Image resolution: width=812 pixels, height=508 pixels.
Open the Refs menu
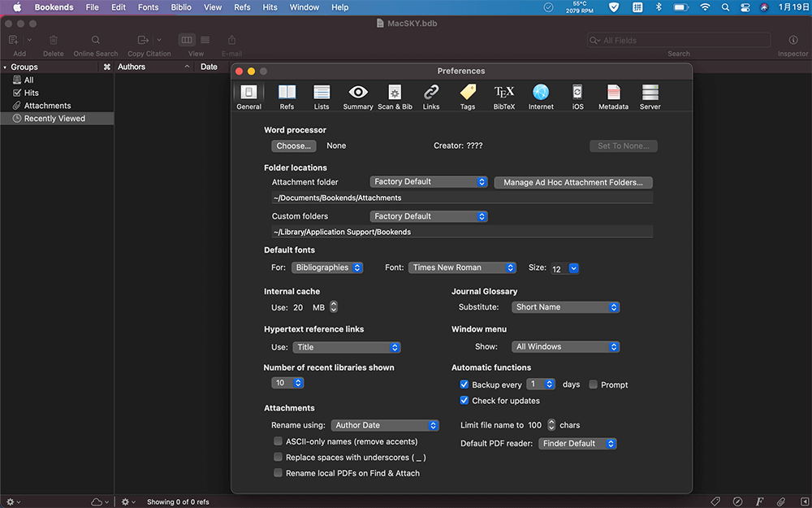(x=242, y=7)
